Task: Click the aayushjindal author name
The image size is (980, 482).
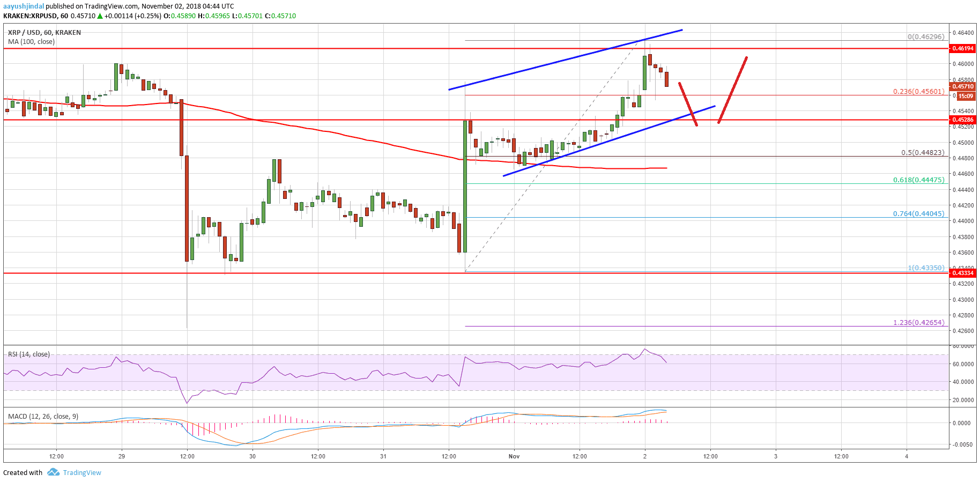Action: tap(24, 6)
